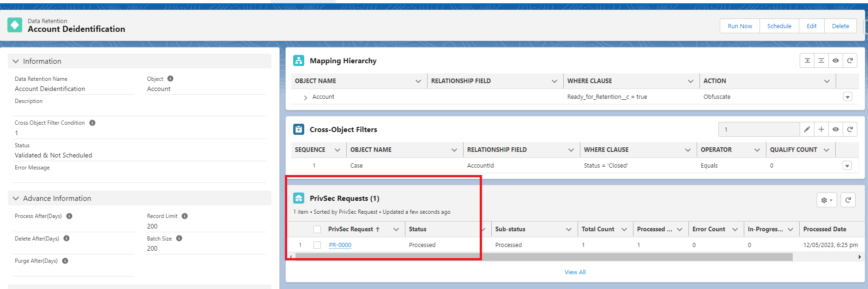Image resolution: width=868 pixels, height=289 pixels.
Task: Click the Validated & Not Scheduled status
Action: (54, 156)
